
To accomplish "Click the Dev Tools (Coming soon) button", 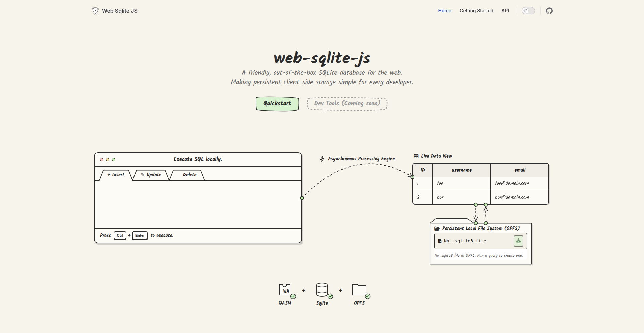I will (x=347, y=104).
